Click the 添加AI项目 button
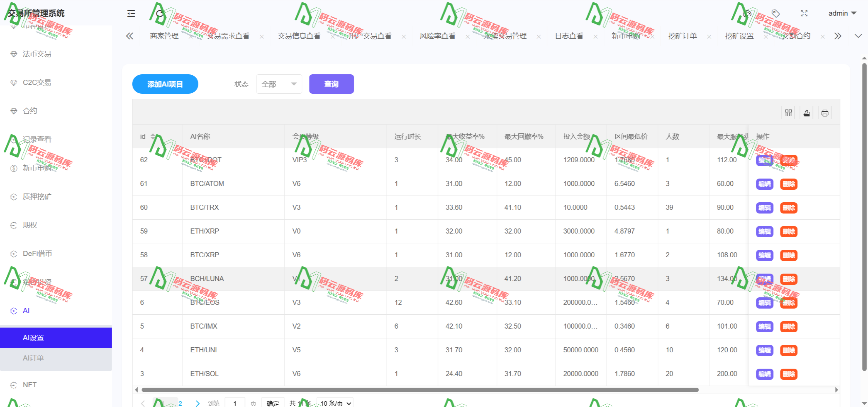 165,84
